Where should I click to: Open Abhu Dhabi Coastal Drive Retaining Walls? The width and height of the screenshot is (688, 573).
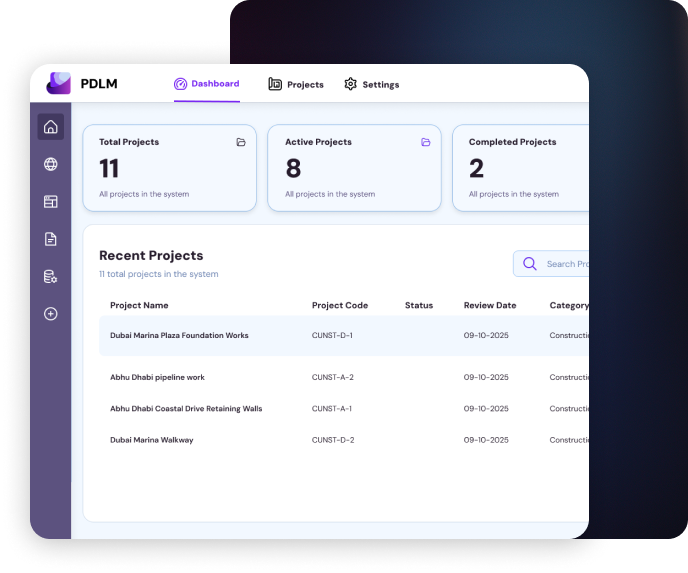[x=186, y=408]
